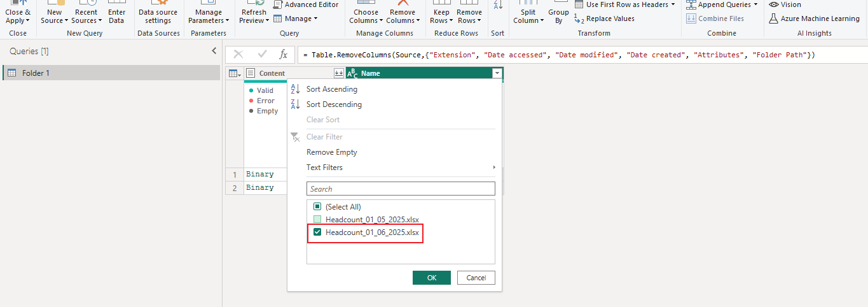
Task: Click Clear Sort in the filter menu
Action: coord(323,120)
